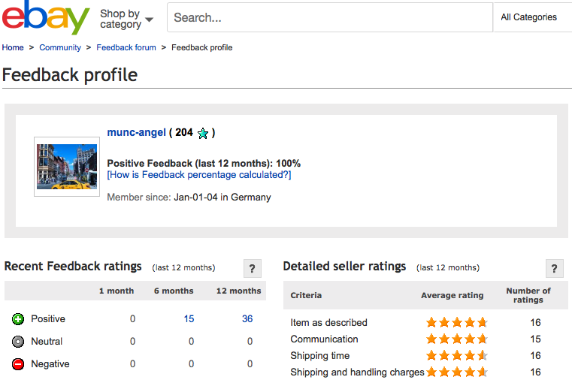Click the teal feedback star icon

203,134
